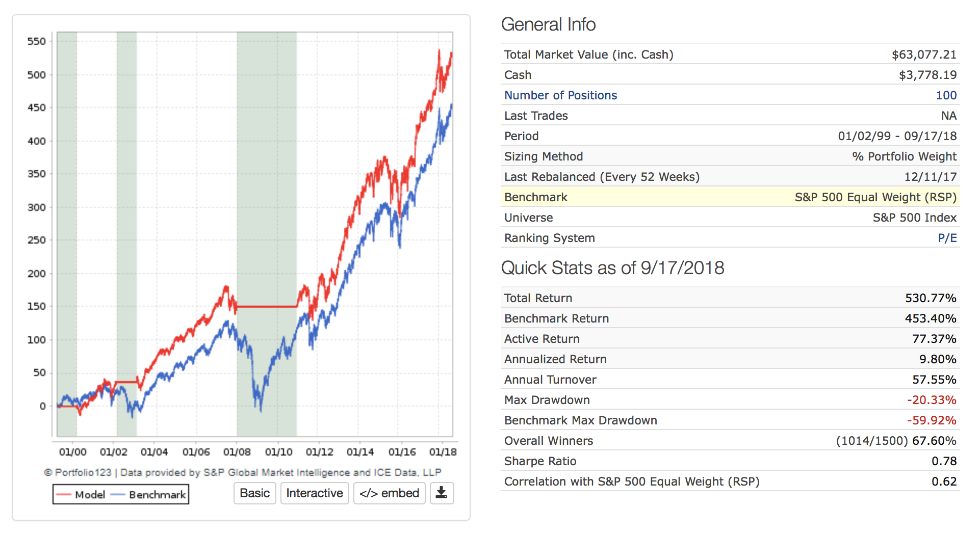Click the S&P 500 Equal Weight (RSP) value
980x536 pixels.
(875, 197)
